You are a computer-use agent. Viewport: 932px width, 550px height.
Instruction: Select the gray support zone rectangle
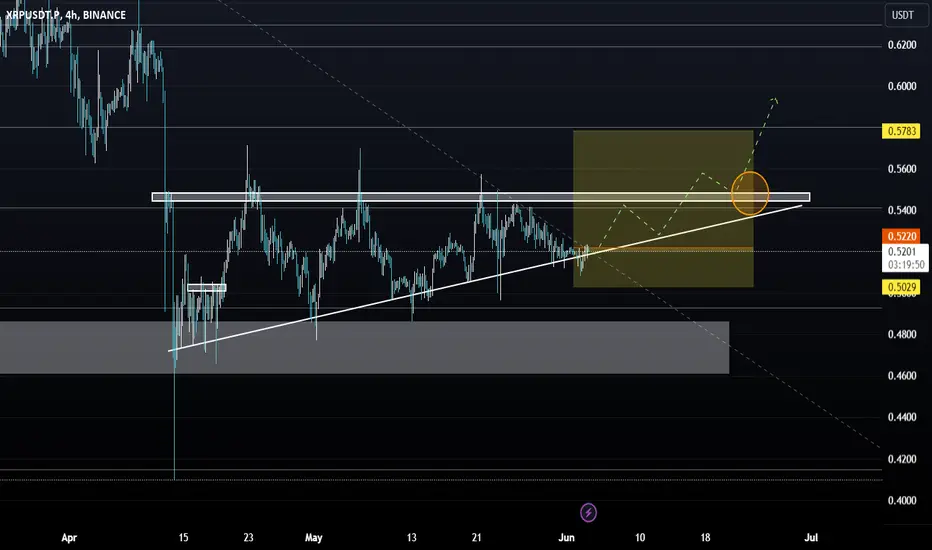coord(364,348)
